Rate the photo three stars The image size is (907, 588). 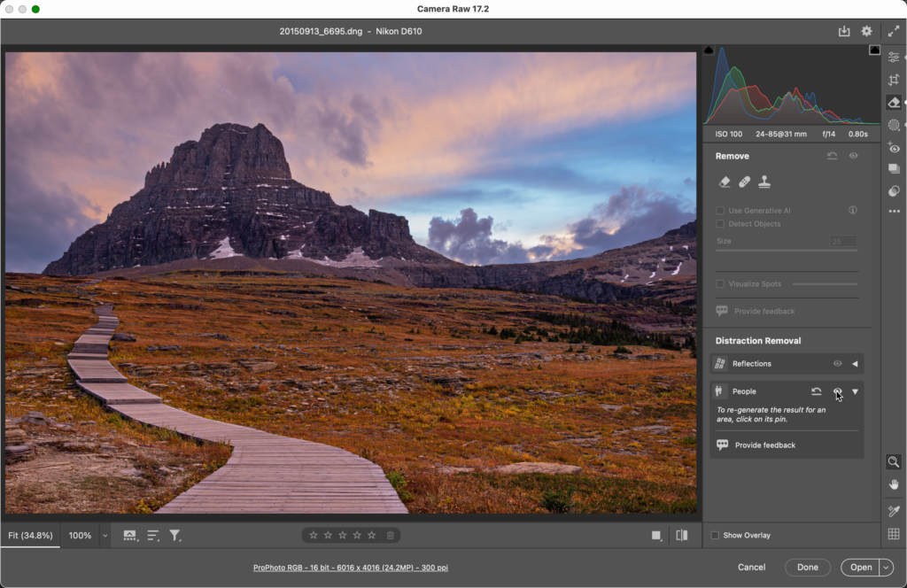343,536
